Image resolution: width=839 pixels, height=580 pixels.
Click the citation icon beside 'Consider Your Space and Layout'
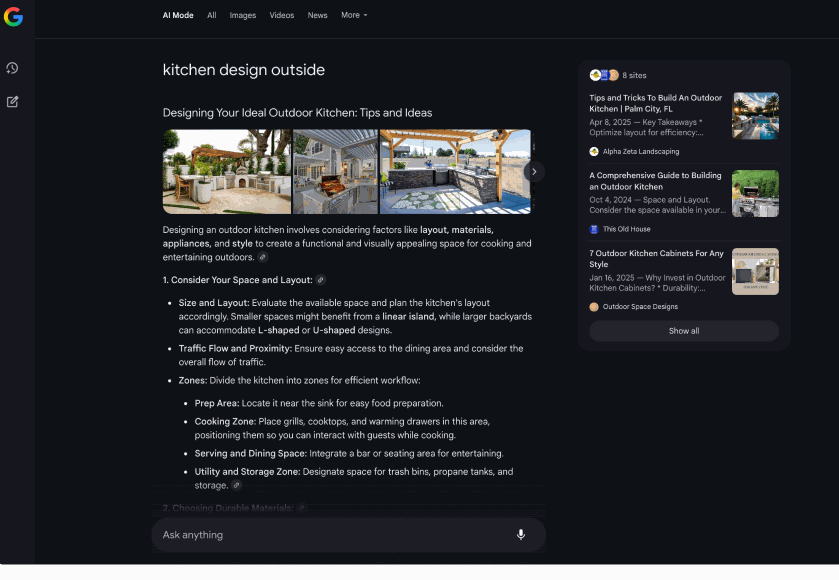tap(318, 280)
